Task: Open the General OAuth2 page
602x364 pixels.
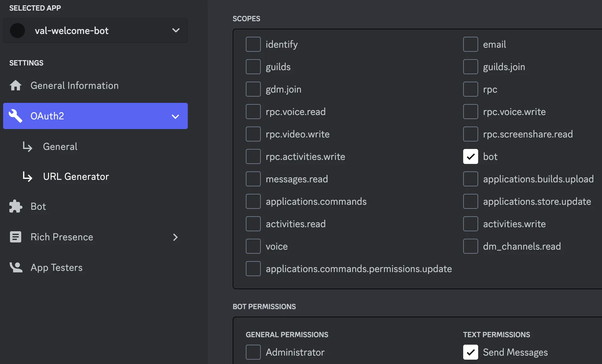Action: [x=60, y=146]
